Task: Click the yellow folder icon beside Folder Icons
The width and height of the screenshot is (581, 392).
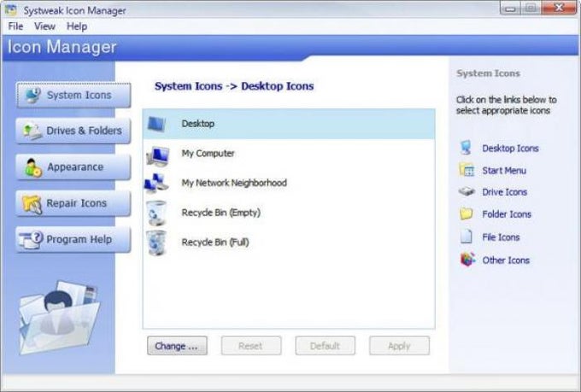Action: tap(467, 214)
